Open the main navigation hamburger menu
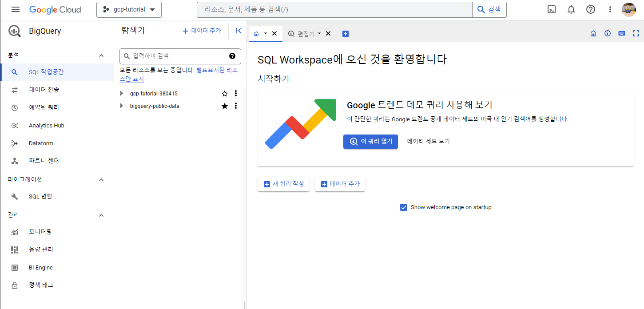 (x=16, y=9)
